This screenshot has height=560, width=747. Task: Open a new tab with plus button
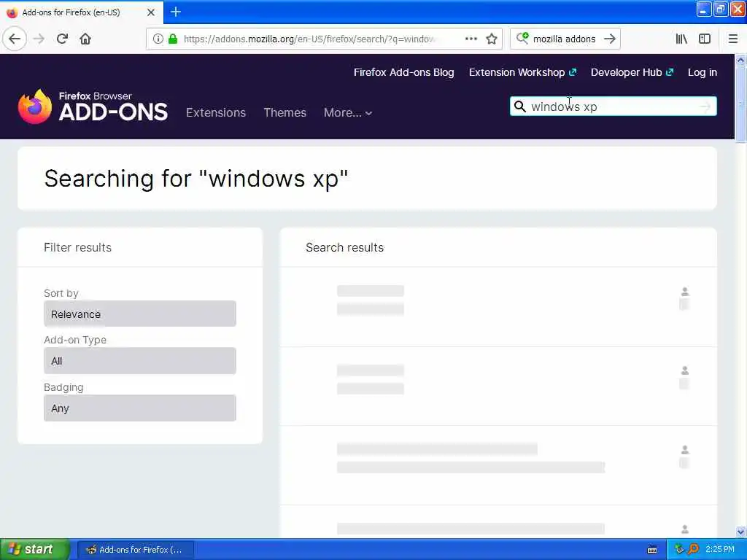[175, 12]
